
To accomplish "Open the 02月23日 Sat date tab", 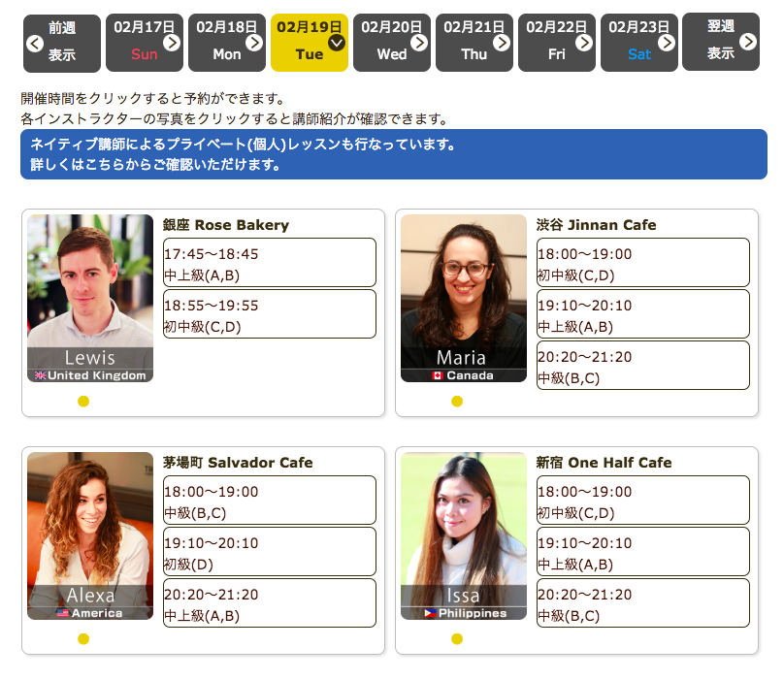I will click(638, 43).
